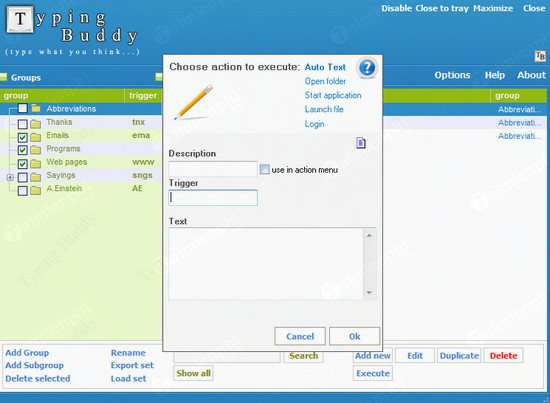This screenshot has height=403, width=550.
Task: Check the Sayings group checkbox
Action: click(x=22, y=177)
